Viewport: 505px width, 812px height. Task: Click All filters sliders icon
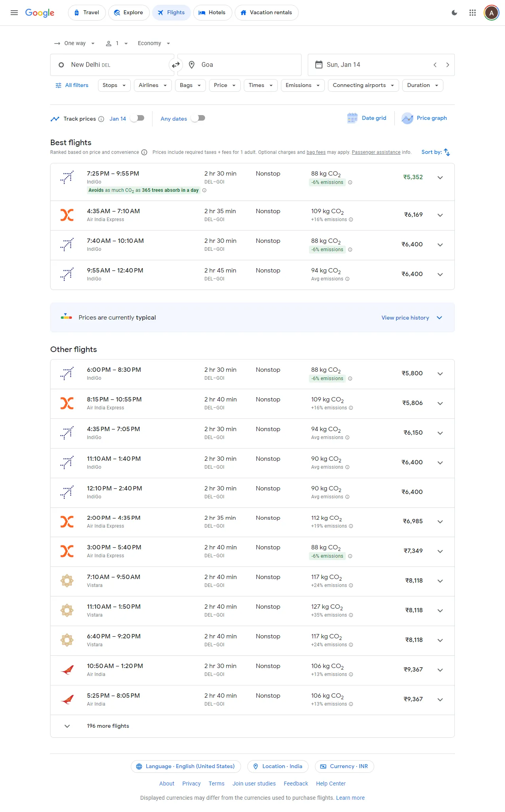click(58, 85)
